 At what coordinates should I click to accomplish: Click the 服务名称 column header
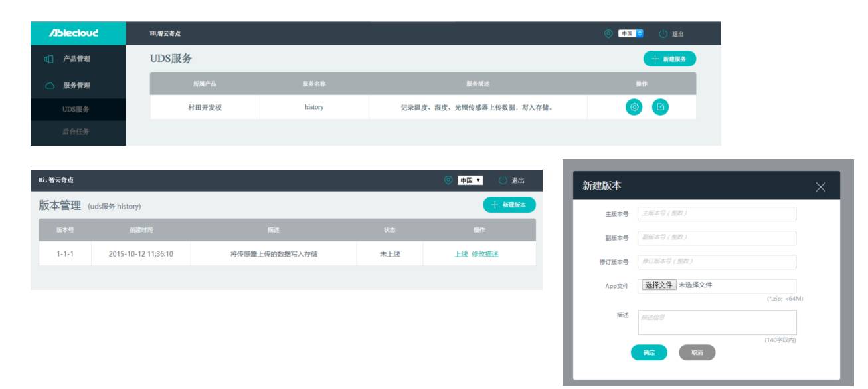[x=314, y=84]
